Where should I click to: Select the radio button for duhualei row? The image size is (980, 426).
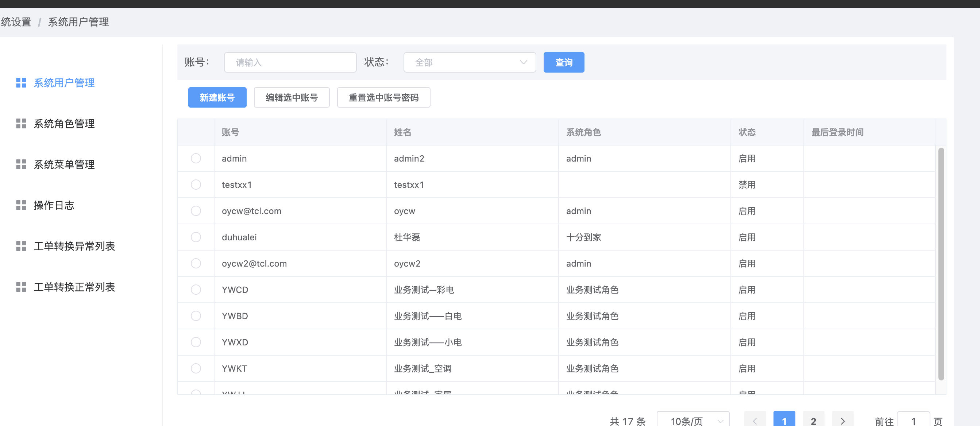tap(196, 237)
